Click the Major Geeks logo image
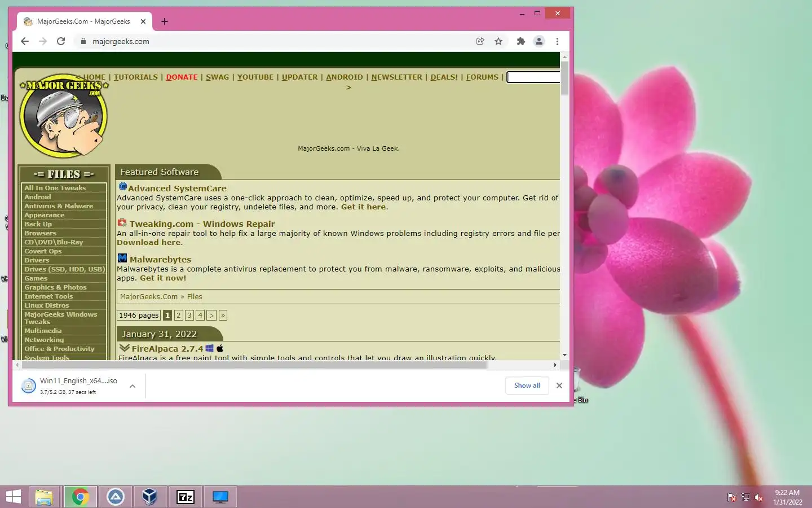The width and height of the screenshot is (812, 508). (x=63, y=116)
